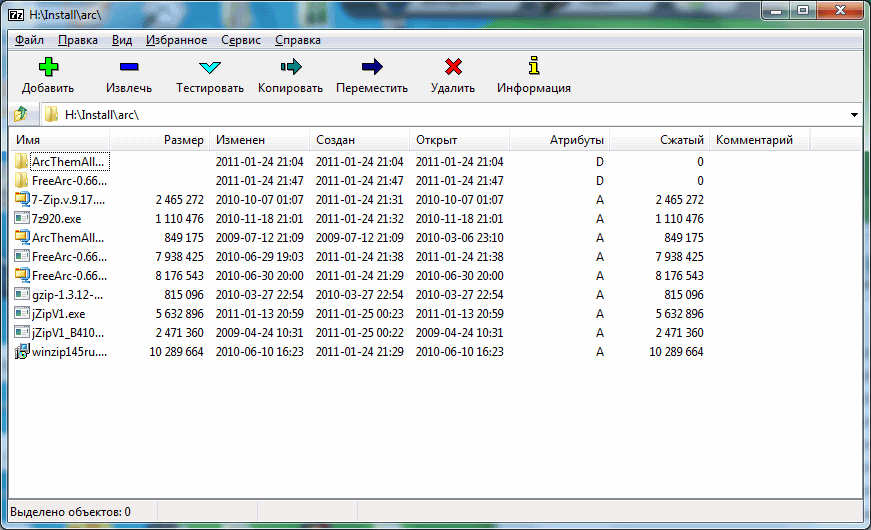The width and height of the screenshot is (871, 530).
Task: Select the 7-Zip.v.9.17... file name
Action: coord(68,199)
